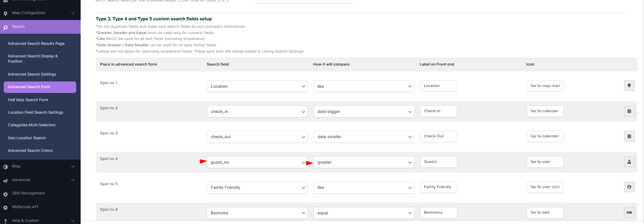
Task: Click the fas fa-bed icon text field
Action: tap(545, 213)
